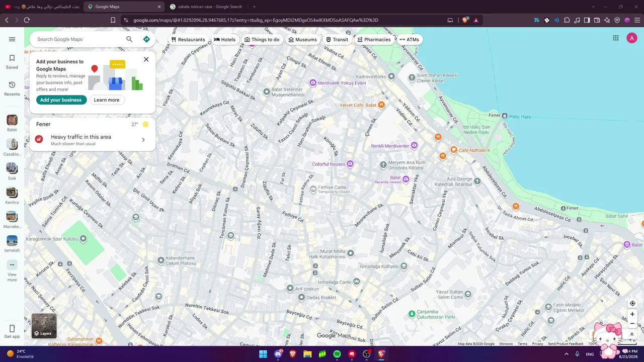Show your current location on the map
Screen dimensions: 644x362
pos(632,303)
